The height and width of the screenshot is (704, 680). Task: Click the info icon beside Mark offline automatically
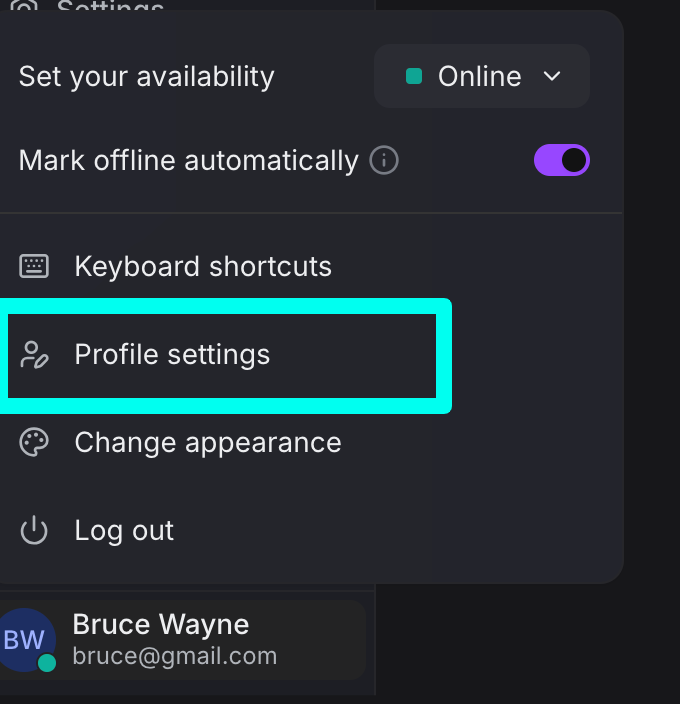[x=384, y=160]
